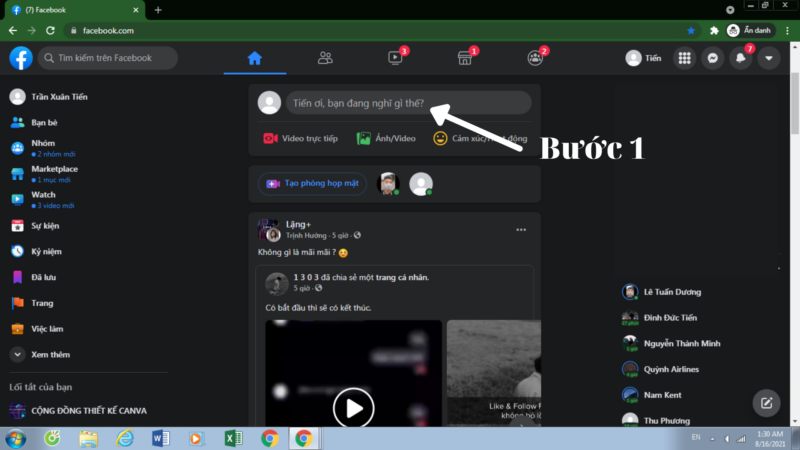Click Video trực tiếp button
This screenshot has width=800, height=450.
point(301,138)
